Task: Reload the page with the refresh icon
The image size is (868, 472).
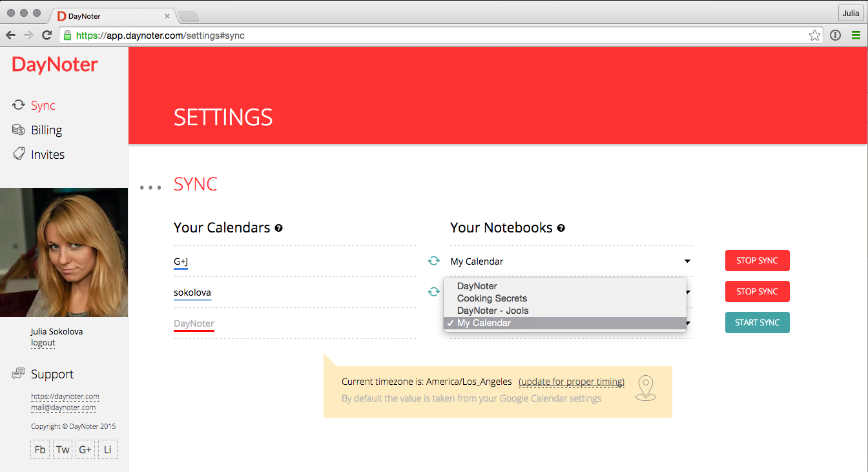Action: click(x=46, y=36)
